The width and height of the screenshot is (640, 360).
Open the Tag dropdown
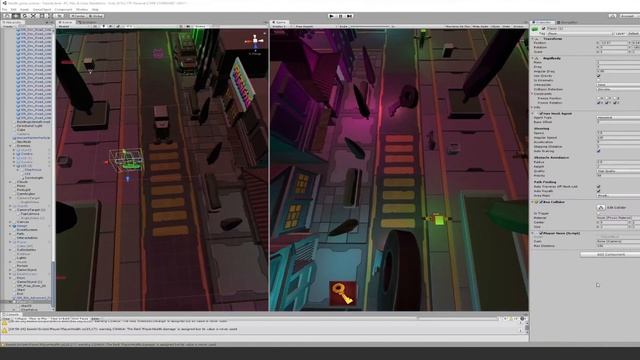point(580,33)
